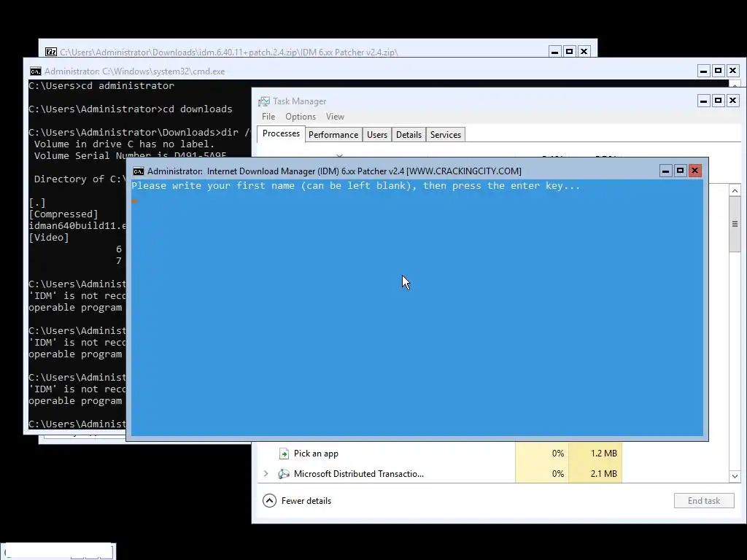
Task: Click the 'cd downloads' line in cmd window
Action: click(x=131, y=109)
